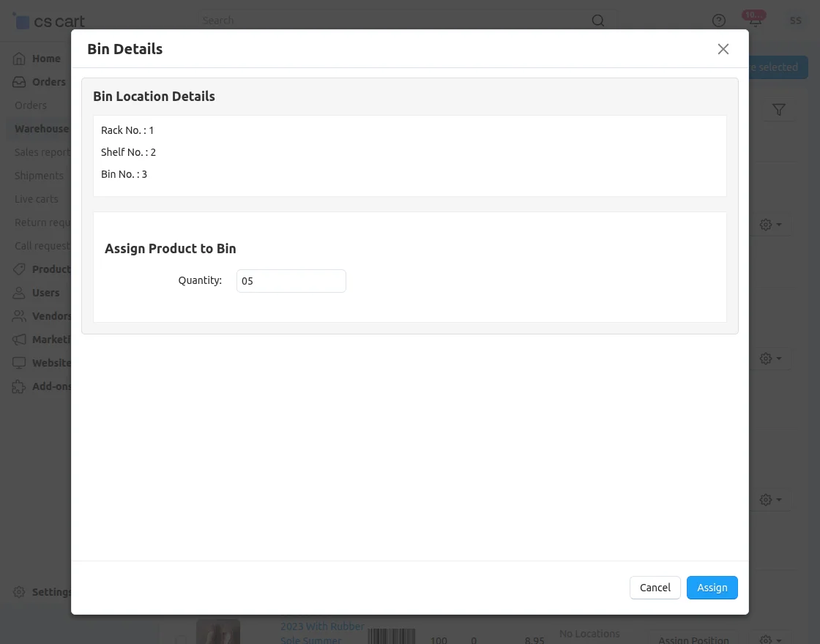Open the help question mark icon
820x644 pixels.
click(719, 20)
